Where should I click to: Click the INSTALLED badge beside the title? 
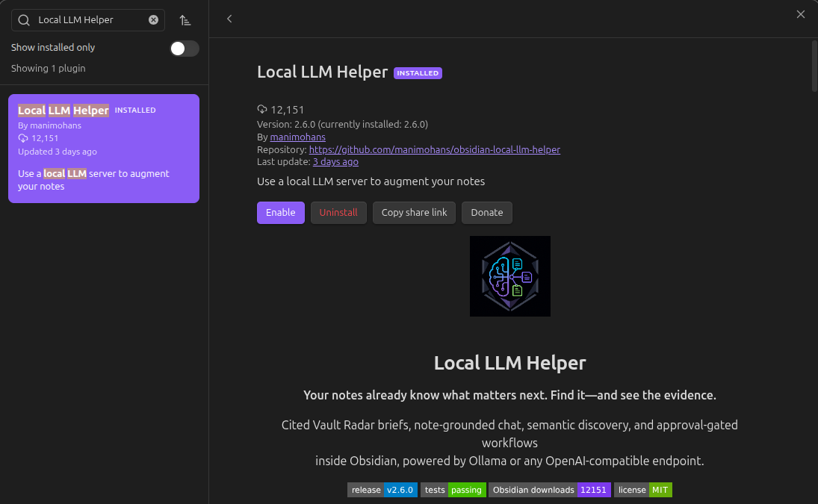click(x=418, y=73)
